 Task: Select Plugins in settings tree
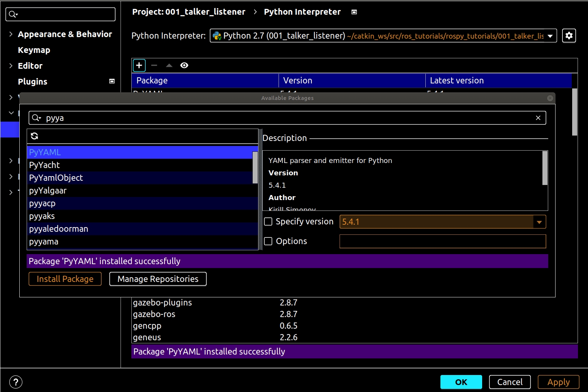tap(32, 81)
